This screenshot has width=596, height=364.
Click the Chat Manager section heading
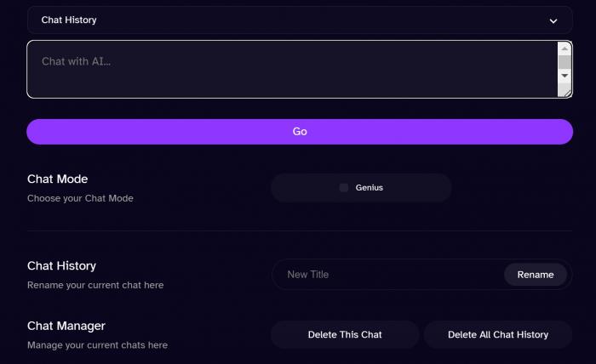[66, 325]
